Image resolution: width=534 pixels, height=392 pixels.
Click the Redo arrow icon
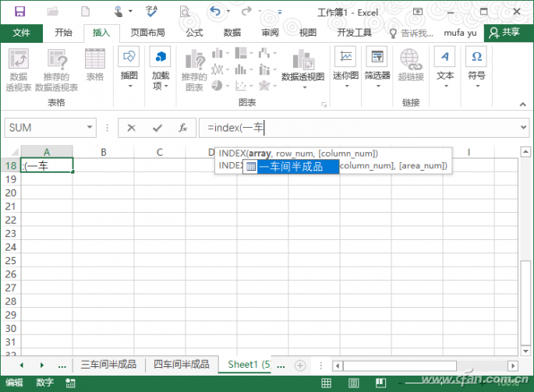[246, 11]
